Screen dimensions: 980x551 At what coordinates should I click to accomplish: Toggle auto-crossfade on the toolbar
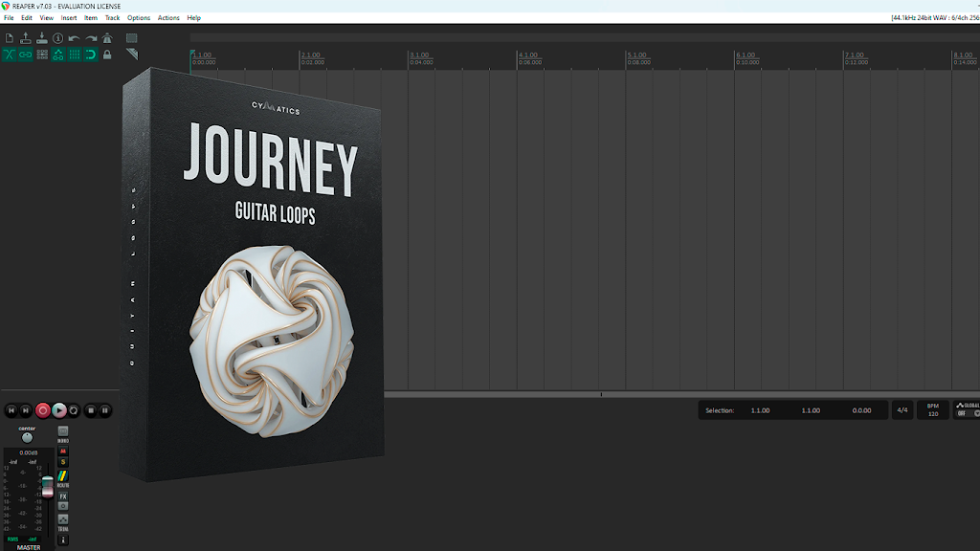pyautogui.click(x=10, y=55)
